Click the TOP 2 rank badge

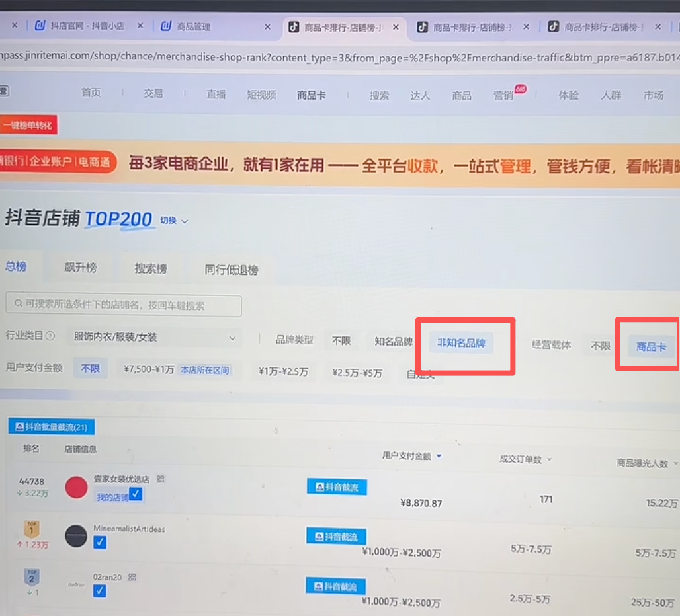[x=32, y=577]
